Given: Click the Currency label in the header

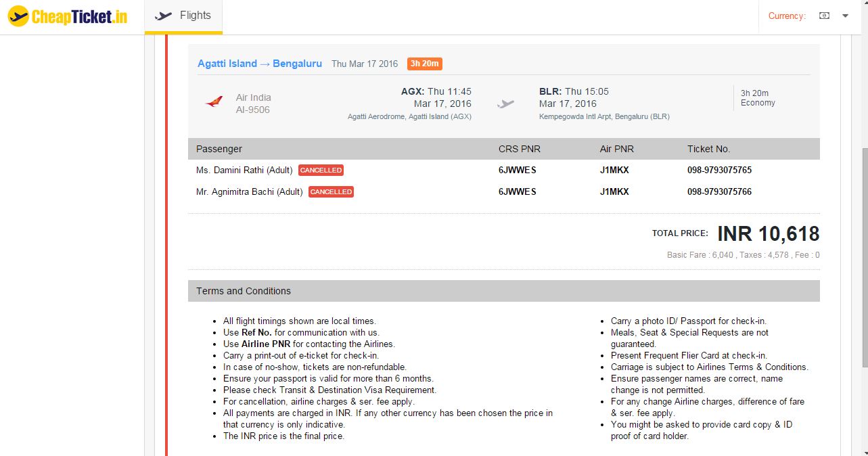Looking at the screenshot, I should tap(787, 16).
